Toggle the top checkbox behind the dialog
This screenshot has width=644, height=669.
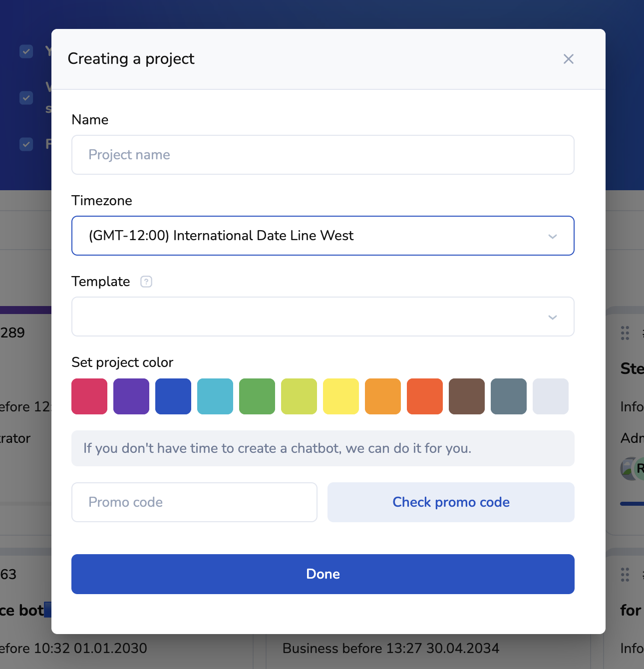click(26, 51)
